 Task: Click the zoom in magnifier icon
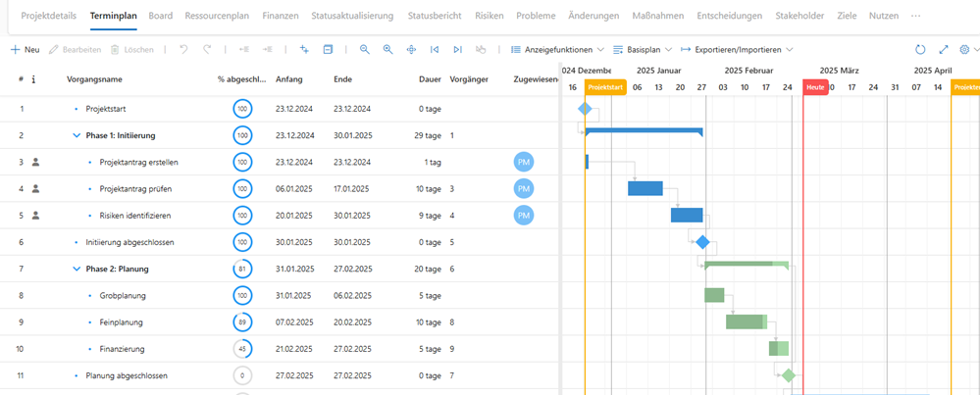click(387, 49)
